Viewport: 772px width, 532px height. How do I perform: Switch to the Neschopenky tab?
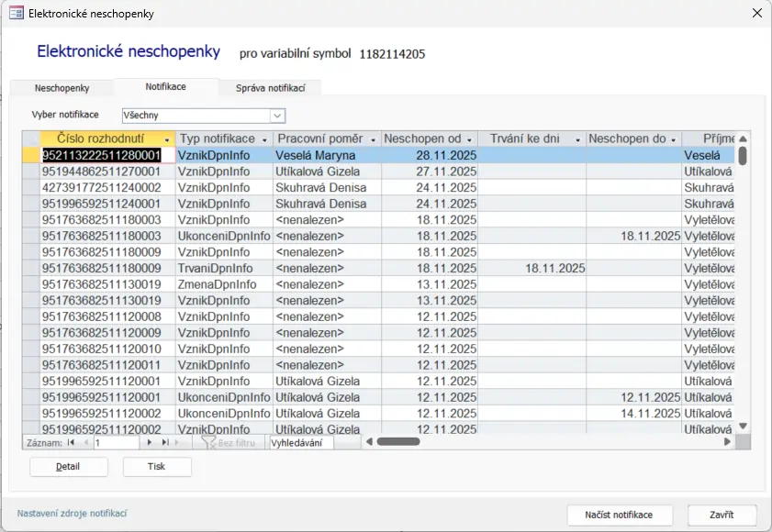62,88
